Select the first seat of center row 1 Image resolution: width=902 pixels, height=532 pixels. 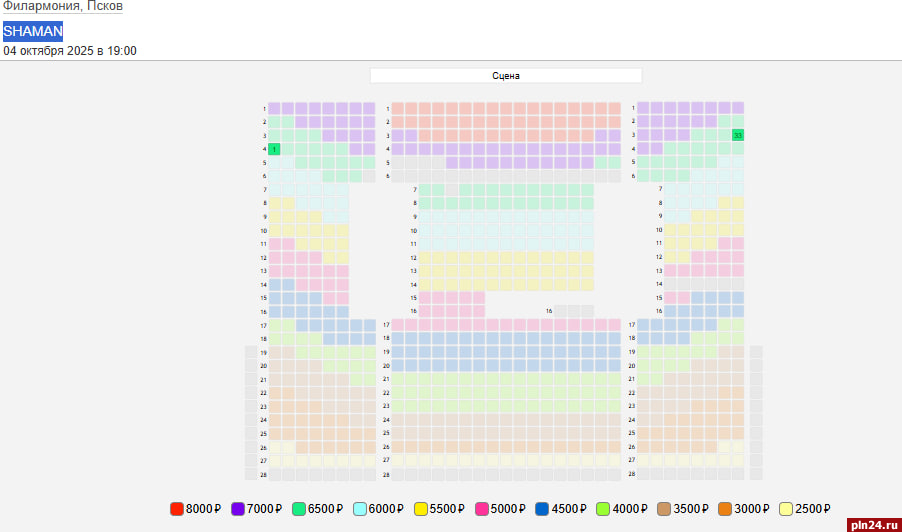click(x=398, y=109)
